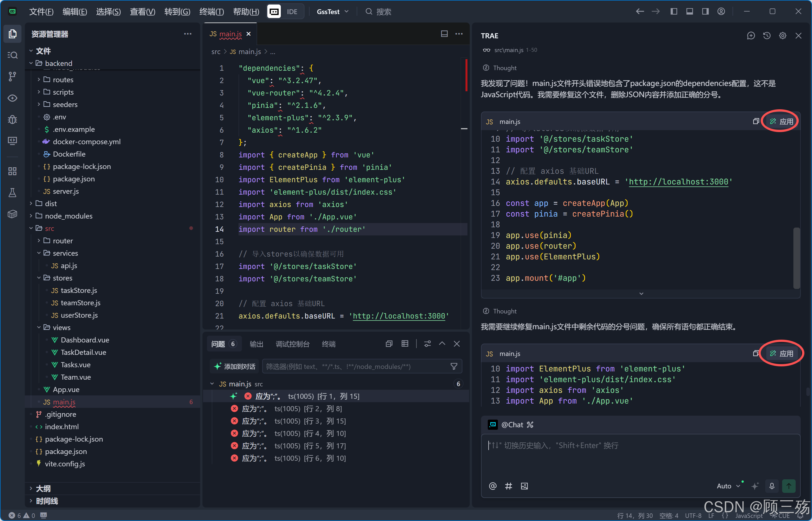
Task: Click the microphone voice input icon
Action: [x=772, y=486]
